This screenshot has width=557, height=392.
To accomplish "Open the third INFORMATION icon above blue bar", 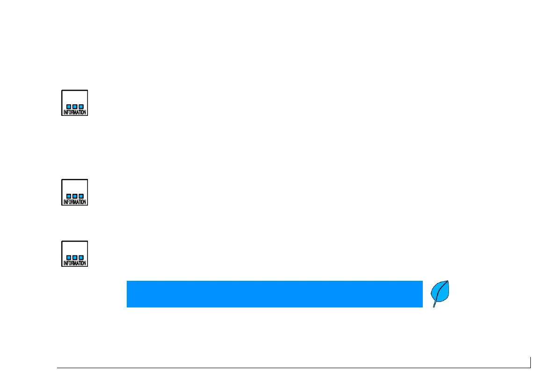I will pyautogui.click(x=75, y=254).
